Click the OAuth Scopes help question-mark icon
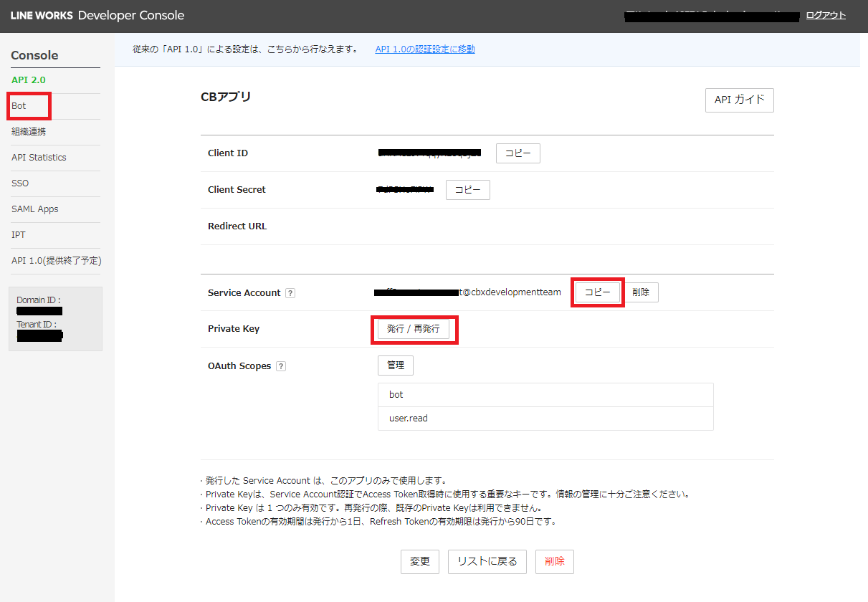Image resolution: width=868 pixels, height=602 pixels. pyautogui.click(x=281, y=366)
